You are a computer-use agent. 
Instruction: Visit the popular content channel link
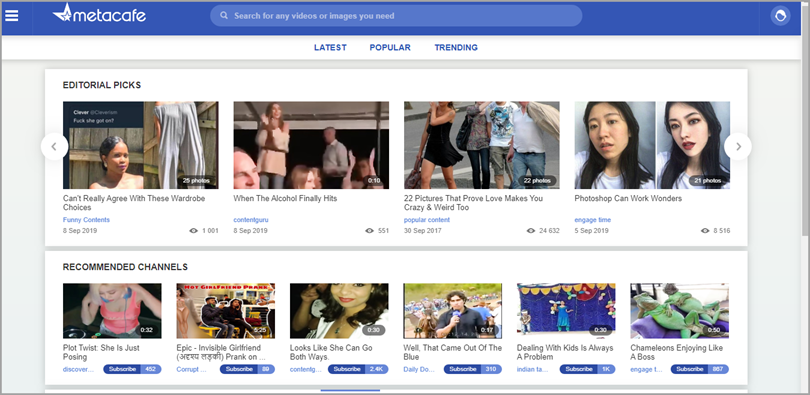point(427,220)
